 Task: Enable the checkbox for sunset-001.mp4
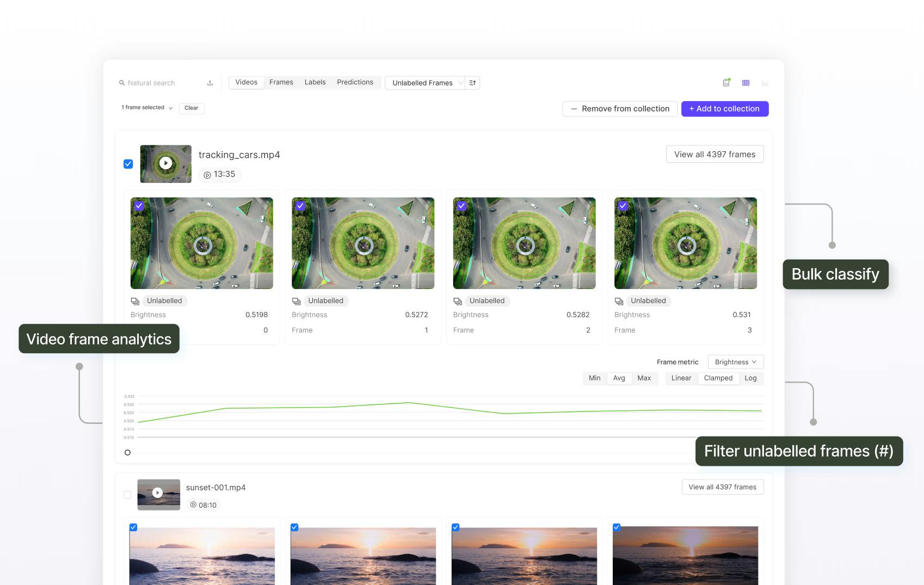coord(128,494)
